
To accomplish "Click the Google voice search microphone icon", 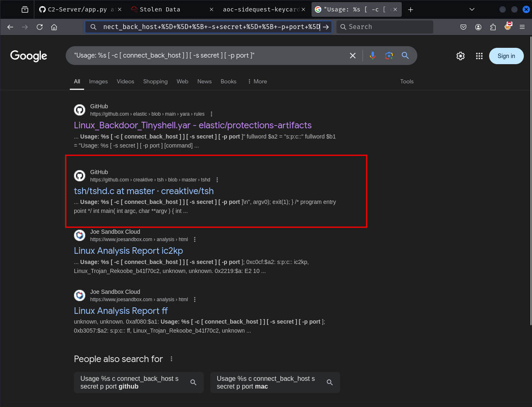I will (372, 56).
